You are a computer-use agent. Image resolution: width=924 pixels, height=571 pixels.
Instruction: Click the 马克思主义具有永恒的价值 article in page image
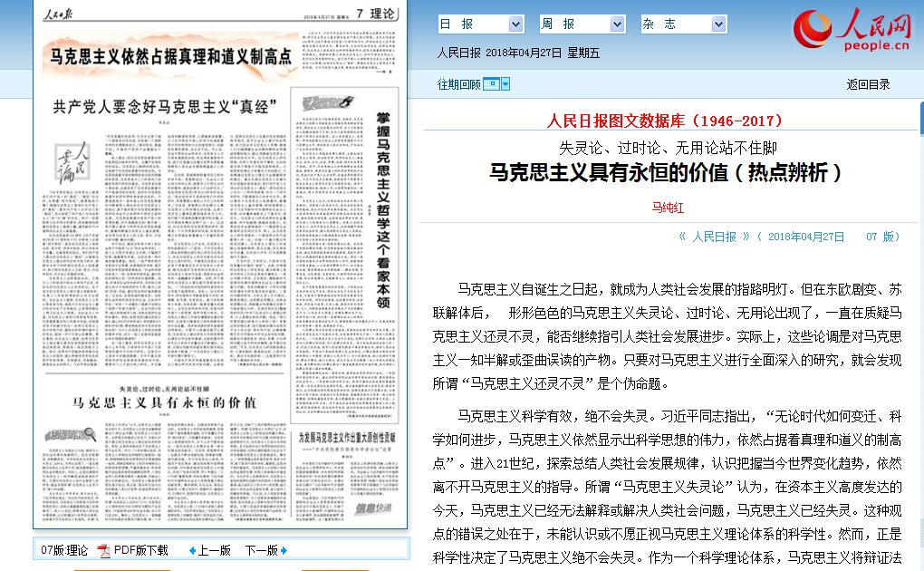165,402
